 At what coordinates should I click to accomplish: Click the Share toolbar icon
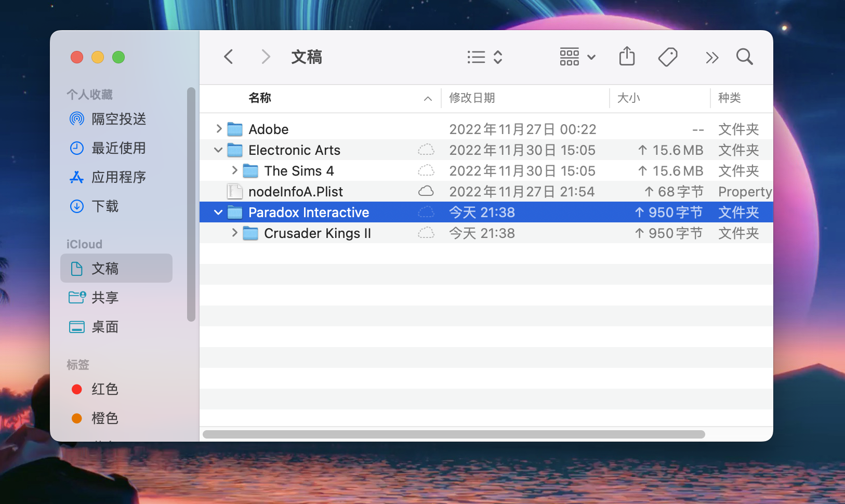click(x=627, y=56)
